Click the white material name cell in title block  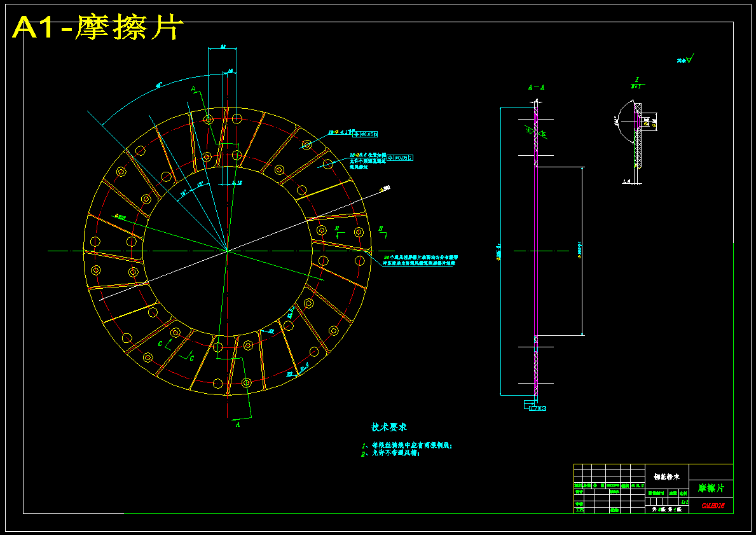pos(667,476)
